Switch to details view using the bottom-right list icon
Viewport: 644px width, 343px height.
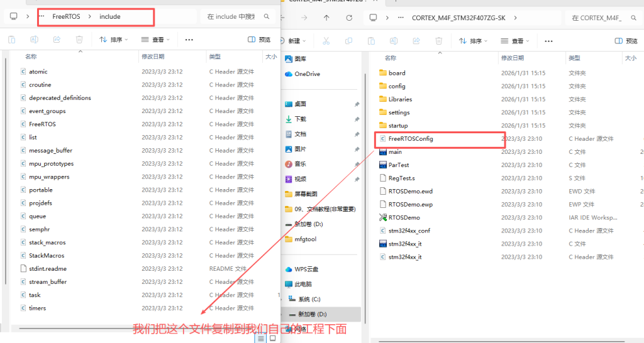[x=260, y=338]
